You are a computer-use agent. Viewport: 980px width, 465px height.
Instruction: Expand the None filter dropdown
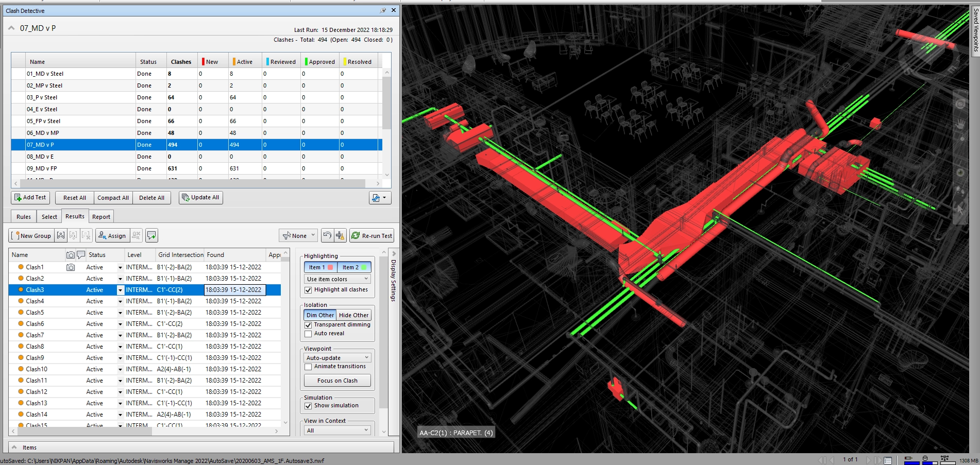click(299, 236)
